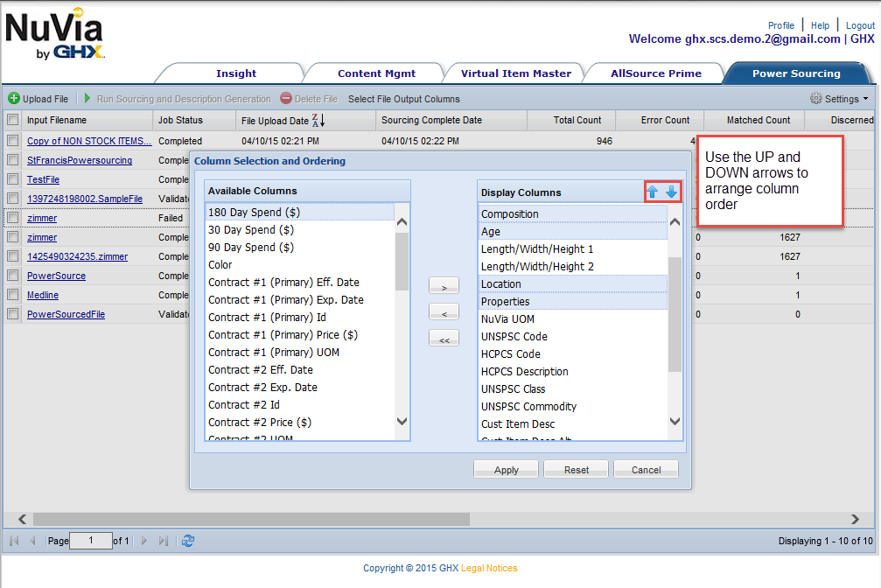Switch to the Insight tab
Image resolution: width=881 pixels, height=588 pixels.
click(236, 73)
